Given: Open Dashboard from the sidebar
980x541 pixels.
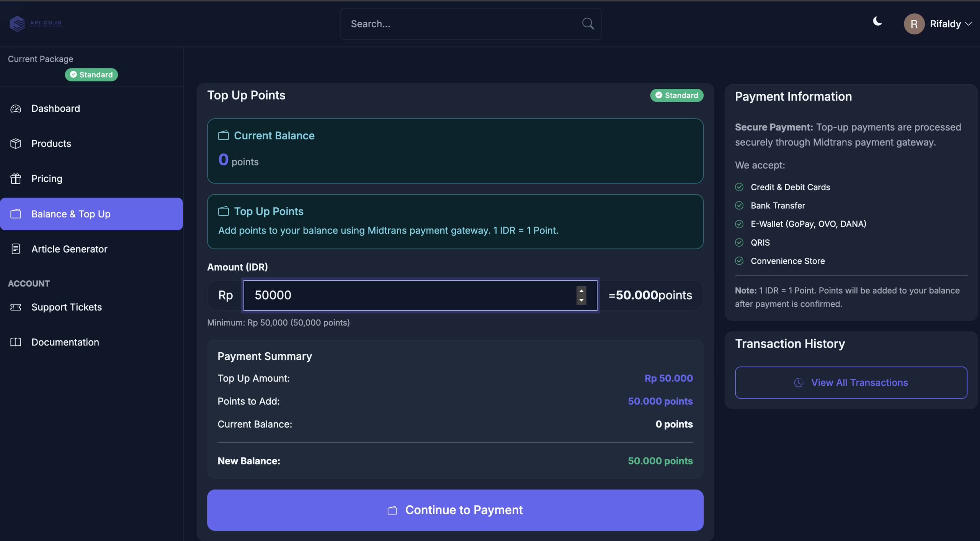Looking at the screenshot, I should tap(56, 108).
